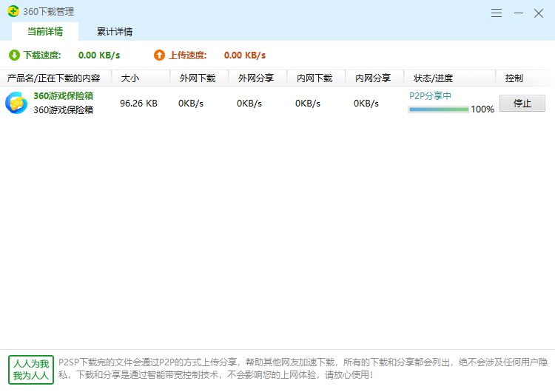Click the 100% progress percentage
Image resolution: width=555 pixels, height=392 pixels.
click(x=482, y=109)
